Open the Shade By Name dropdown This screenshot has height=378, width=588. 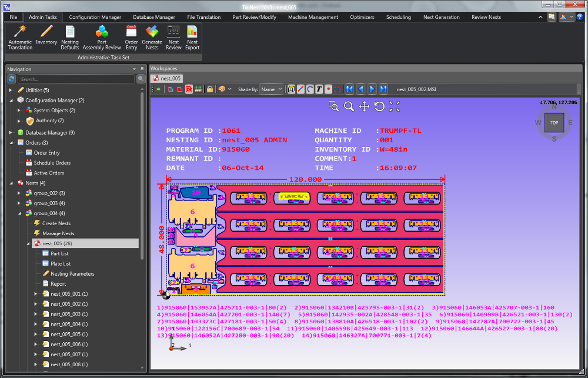pyautogui.click(x=272, y=89)
